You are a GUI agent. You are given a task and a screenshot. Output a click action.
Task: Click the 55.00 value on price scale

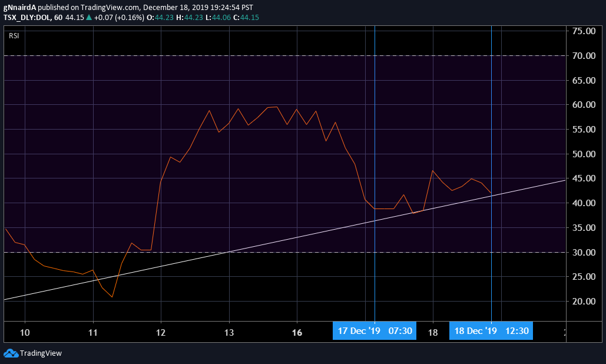[584, 130]
